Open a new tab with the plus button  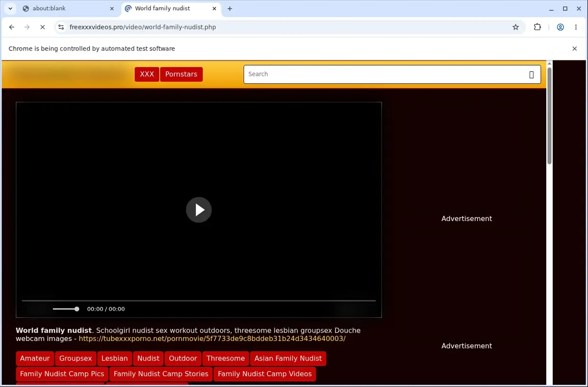click(x=230, y=8)
